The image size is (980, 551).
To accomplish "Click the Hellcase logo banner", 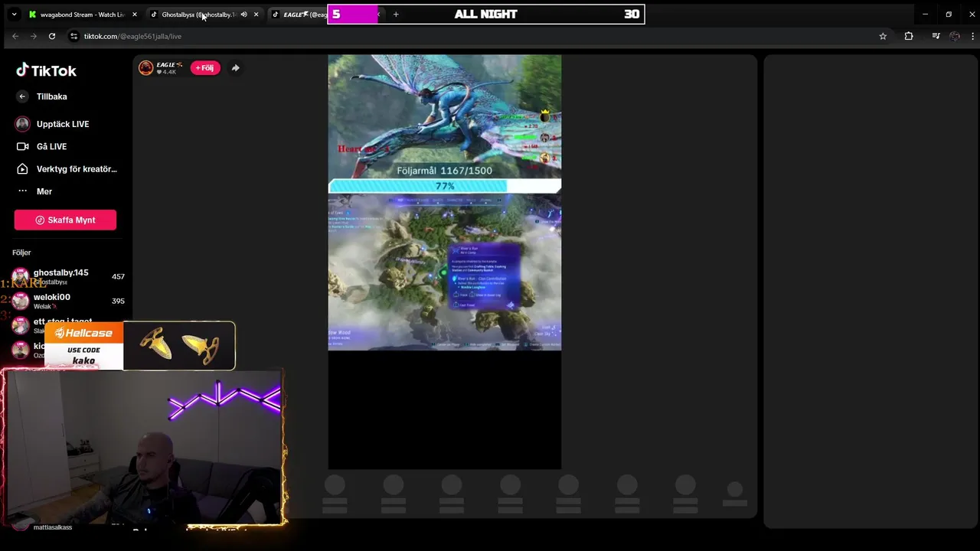I will point(84,334).
